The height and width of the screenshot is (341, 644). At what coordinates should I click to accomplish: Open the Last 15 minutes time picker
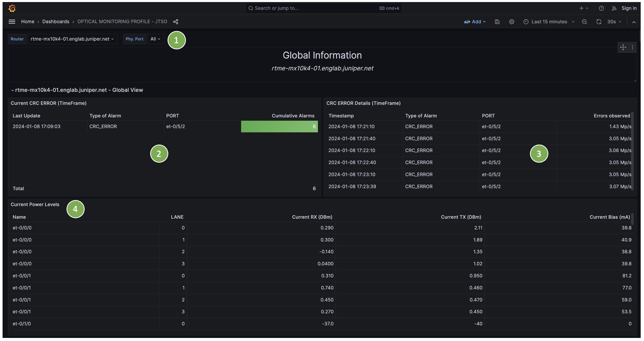[549, 22]
